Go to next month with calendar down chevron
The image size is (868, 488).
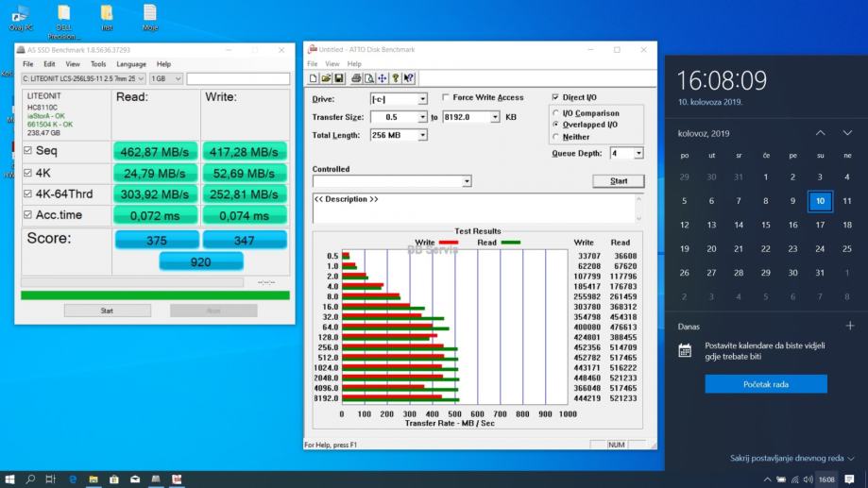tap(847, 133)
